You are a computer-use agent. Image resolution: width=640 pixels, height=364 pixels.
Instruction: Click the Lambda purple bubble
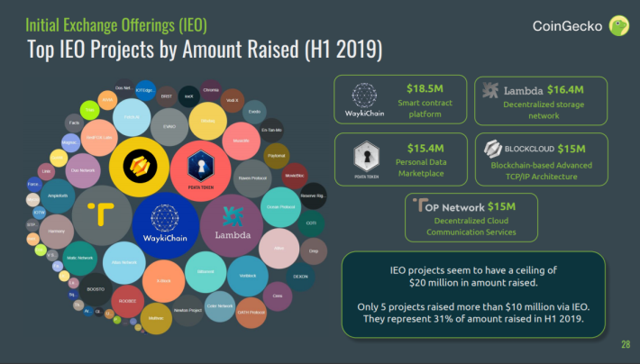click(232, 225)
